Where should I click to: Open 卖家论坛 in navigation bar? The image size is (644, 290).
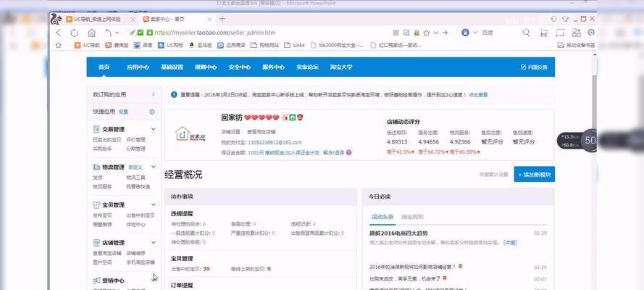pos(307,67)
